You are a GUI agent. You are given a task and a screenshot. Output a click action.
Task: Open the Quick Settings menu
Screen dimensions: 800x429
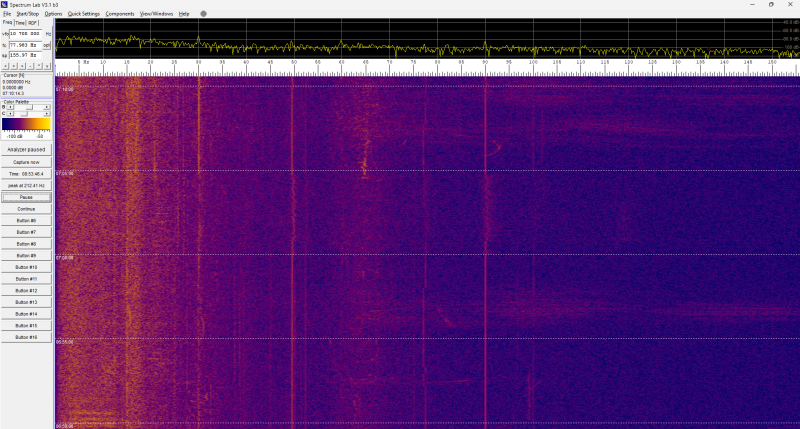click(84, 14)
